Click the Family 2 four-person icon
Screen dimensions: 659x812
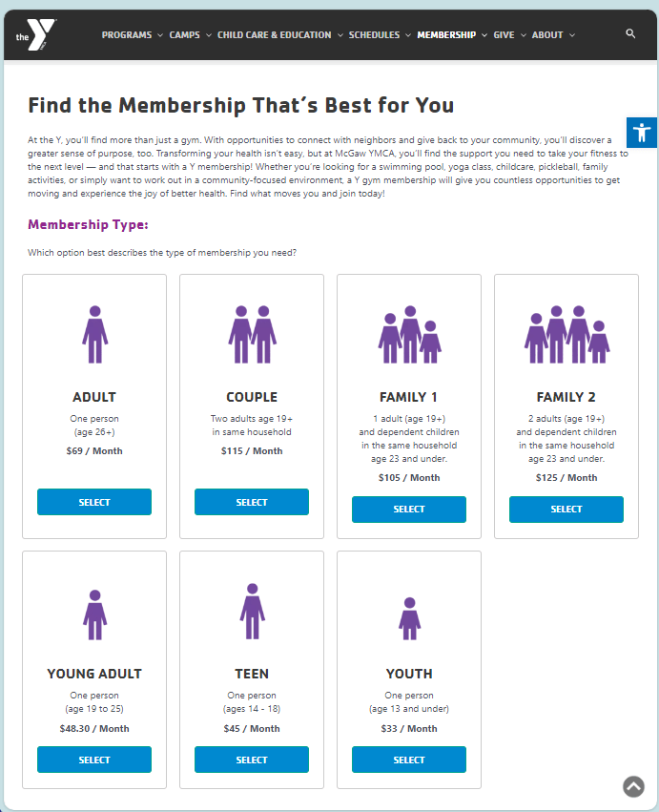[x=566, y=335]
